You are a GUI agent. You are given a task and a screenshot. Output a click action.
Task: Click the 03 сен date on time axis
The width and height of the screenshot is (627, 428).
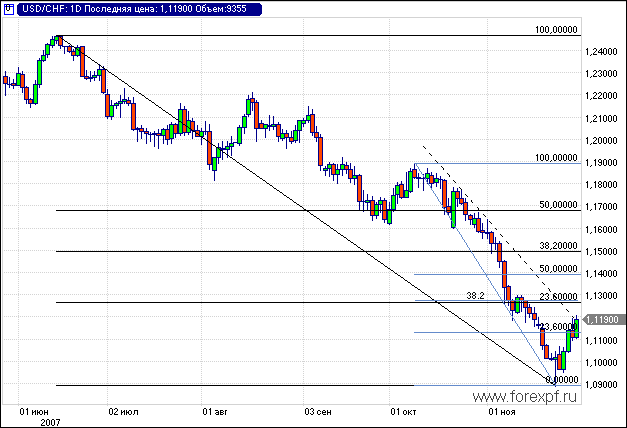[318, 411]
